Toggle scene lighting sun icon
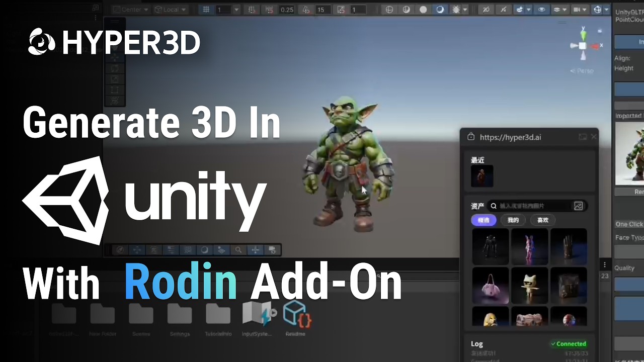This screenshot has width=644, height=362. tap(456, 9)
